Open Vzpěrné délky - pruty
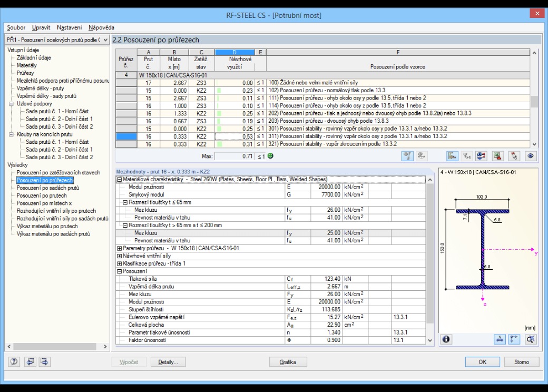This screenshot has width=548, height=392. (40, 89)
